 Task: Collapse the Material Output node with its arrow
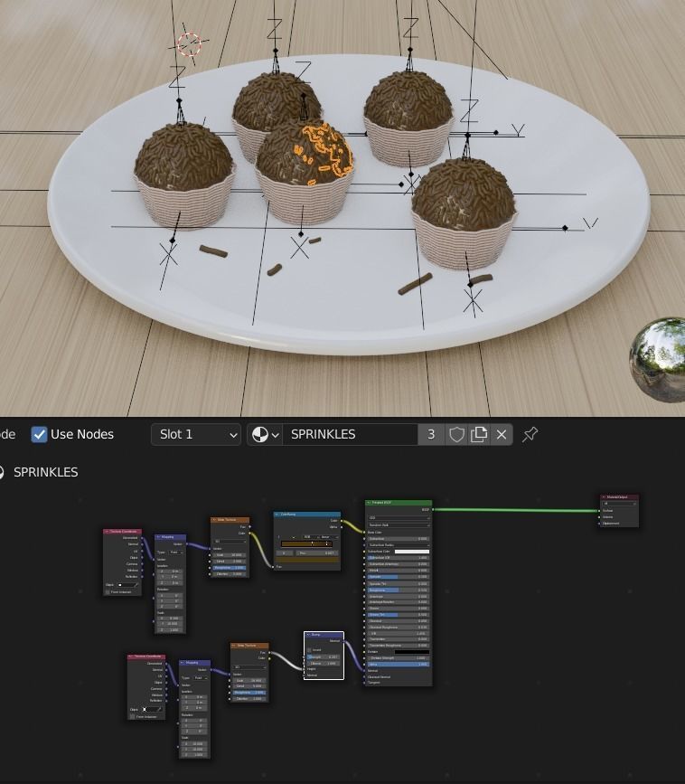603,497
